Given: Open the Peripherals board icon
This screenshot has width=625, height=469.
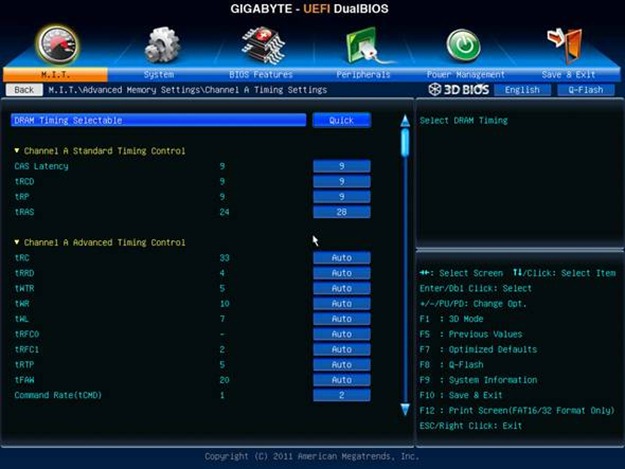Looking at the screenshot, I should tap(367, 45).
